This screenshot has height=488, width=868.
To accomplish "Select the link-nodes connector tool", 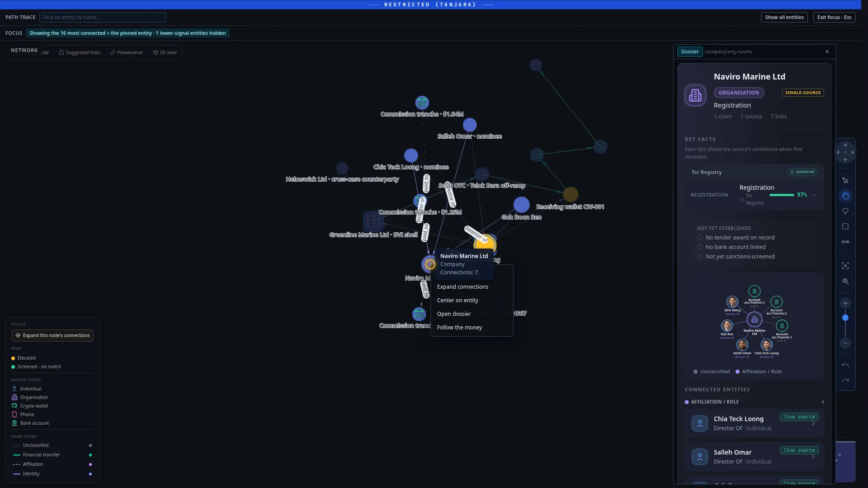I will (845, 242).
